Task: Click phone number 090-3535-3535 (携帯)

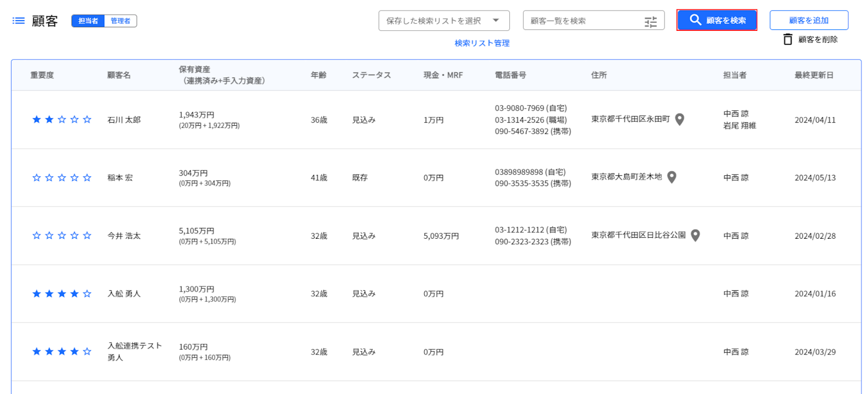Action: [x=533, y=183]
